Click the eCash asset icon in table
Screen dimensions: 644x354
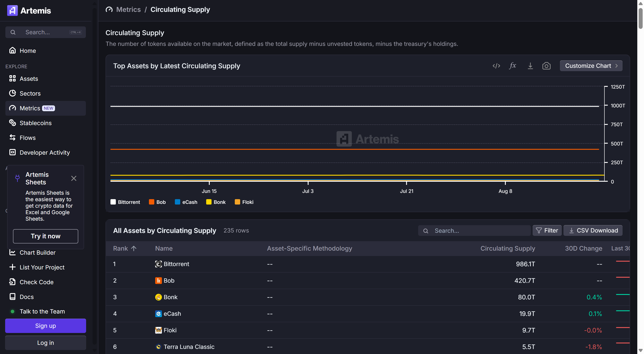(158, 313)
